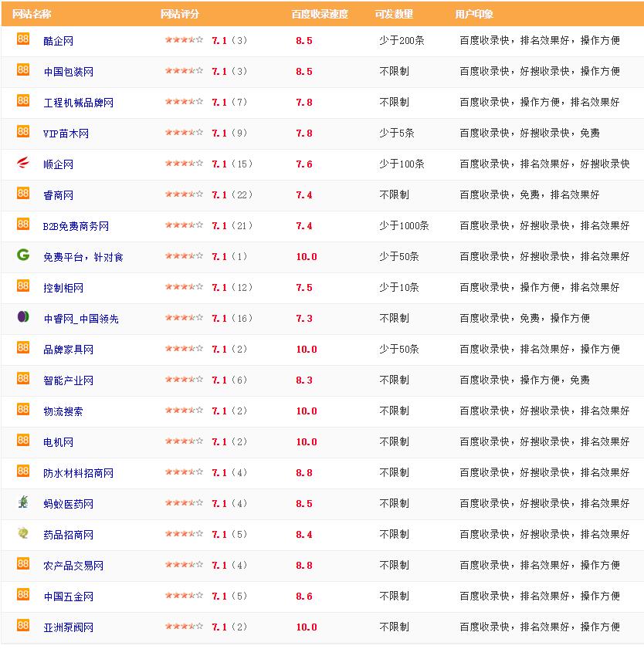Visit the 防水材料招商网 link
Image resolution: width=644 pixels, height=649 pixels.
pos(78,473)
